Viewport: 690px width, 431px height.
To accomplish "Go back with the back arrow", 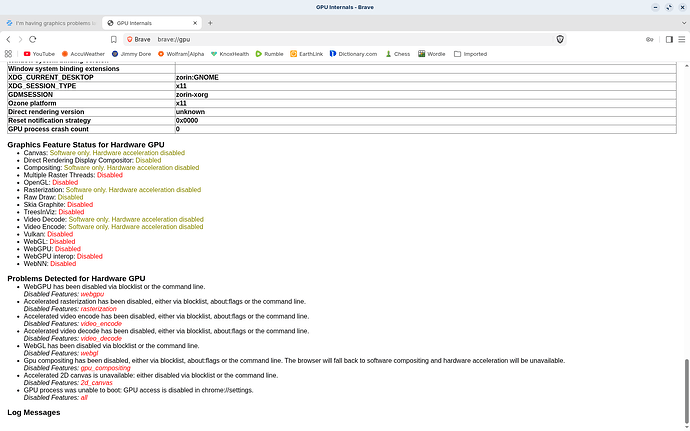I will [8, 40].
